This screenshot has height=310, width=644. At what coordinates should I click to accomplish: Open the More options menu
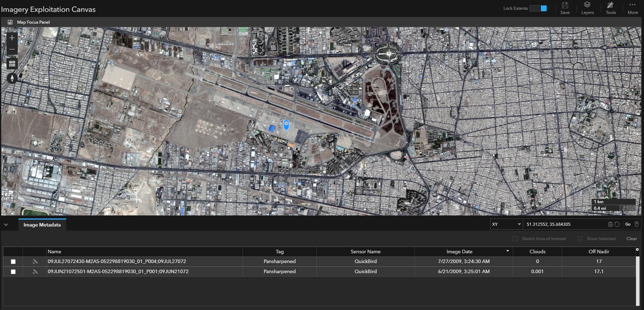(633, 8)
